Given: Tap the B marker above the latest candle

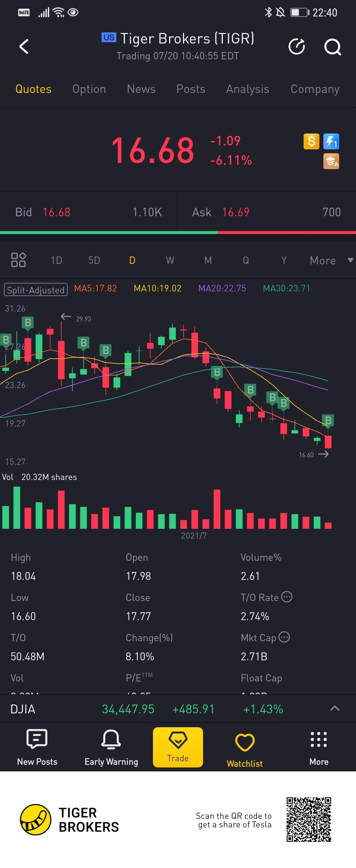Looking at the screenshot, I should pyautogui.click(x=328, y=420).
